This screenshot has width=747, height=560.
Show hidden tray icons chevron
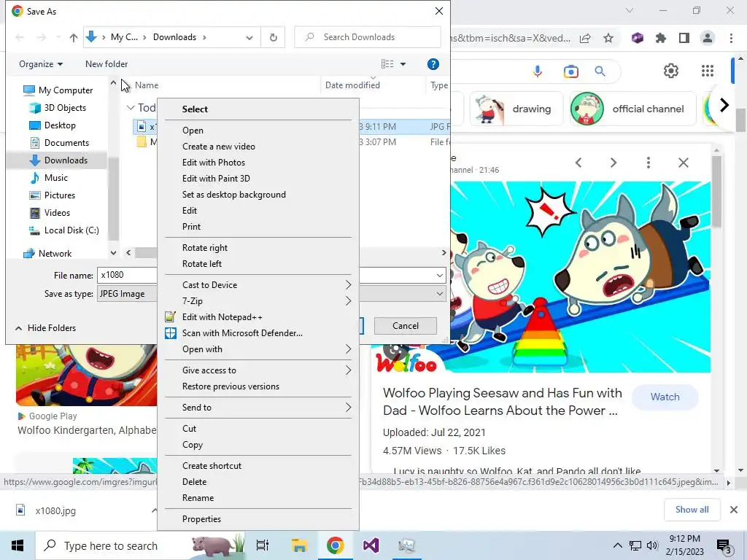[617, 545]
